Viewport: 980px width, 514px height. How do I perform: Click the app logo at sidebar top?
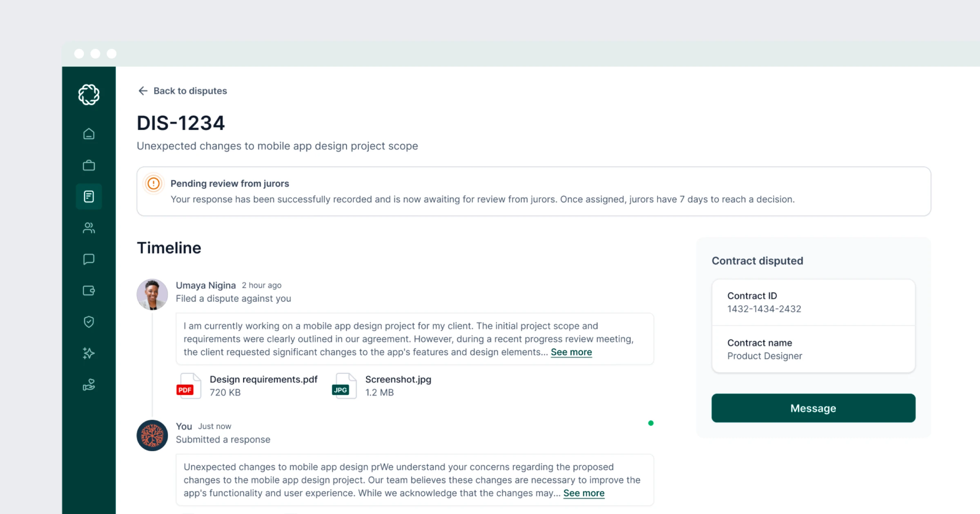click(89, 94)
